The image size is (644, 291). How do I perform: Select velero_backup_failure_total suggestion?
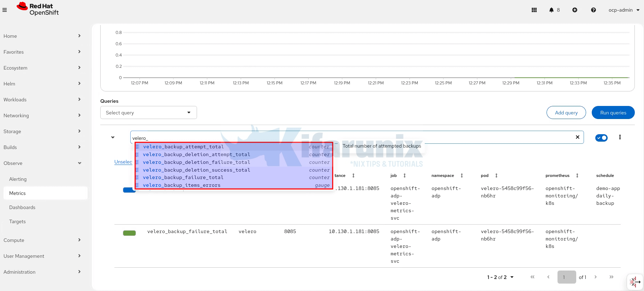pyautogui.click(x=234, y=177)
